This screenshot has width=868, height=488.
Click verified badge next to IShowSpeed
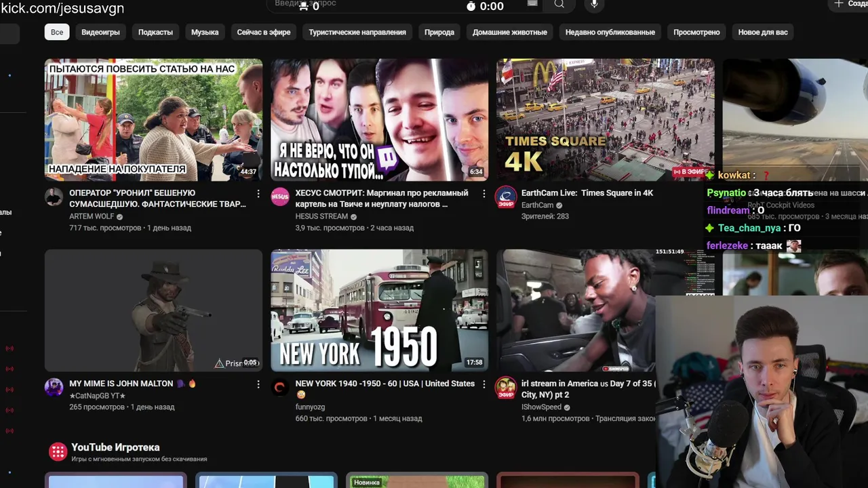pos(567,407)
